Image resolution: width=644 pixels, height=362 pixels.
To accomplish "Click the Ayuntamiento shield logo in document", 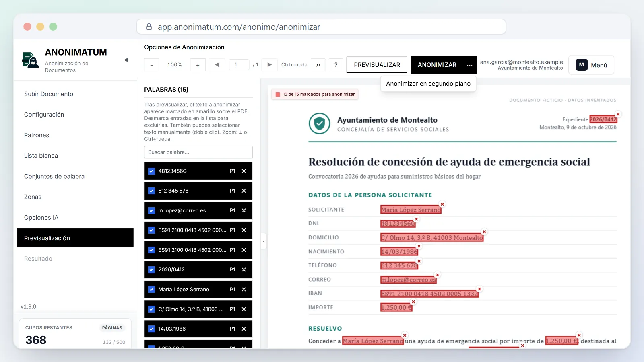I will click(320, 123).
